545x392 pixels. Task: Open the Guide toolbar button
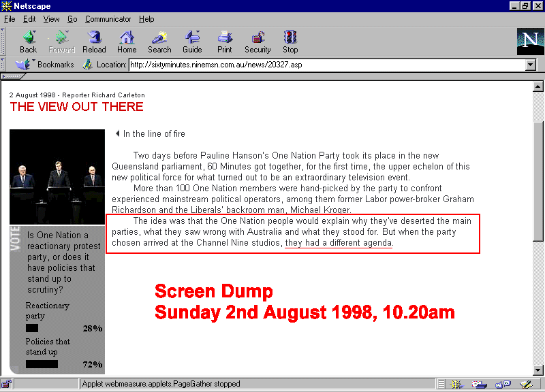[x=192, y=42]
